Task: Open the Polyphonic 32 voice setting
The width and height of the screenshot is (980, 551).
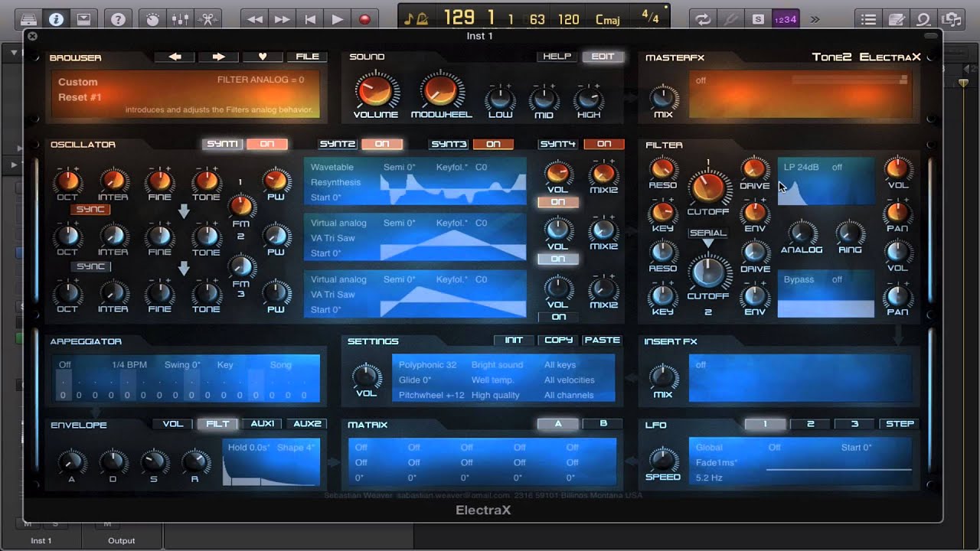Action: click(x=427, y=365)
